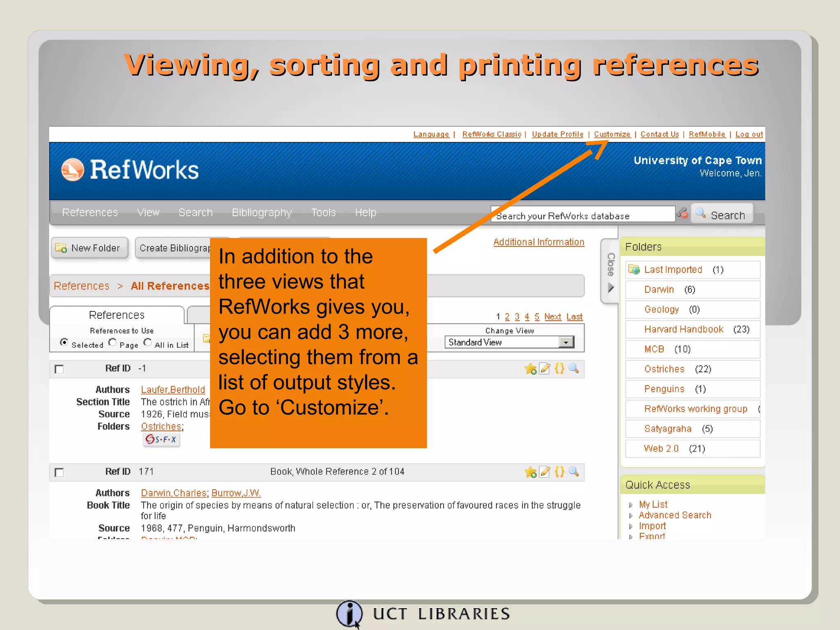Collapse the sidebar with Close arrow
This screenshot has height=630, width=840.
point(610,272)
